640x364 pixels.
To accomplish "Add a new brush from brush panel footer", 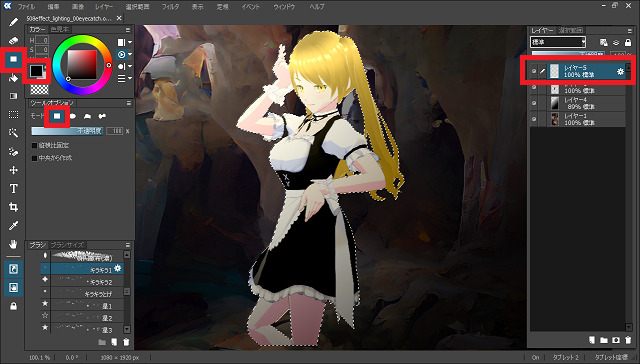I will pos(114,342).
